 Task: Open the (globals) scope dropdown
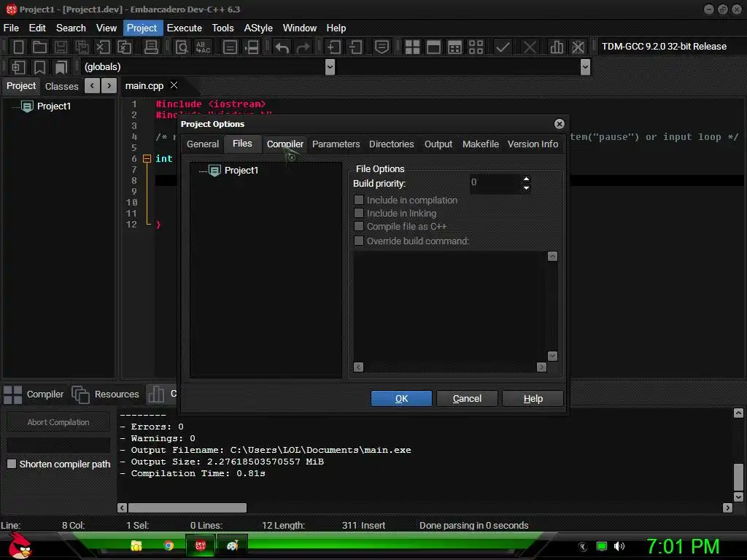330,67
